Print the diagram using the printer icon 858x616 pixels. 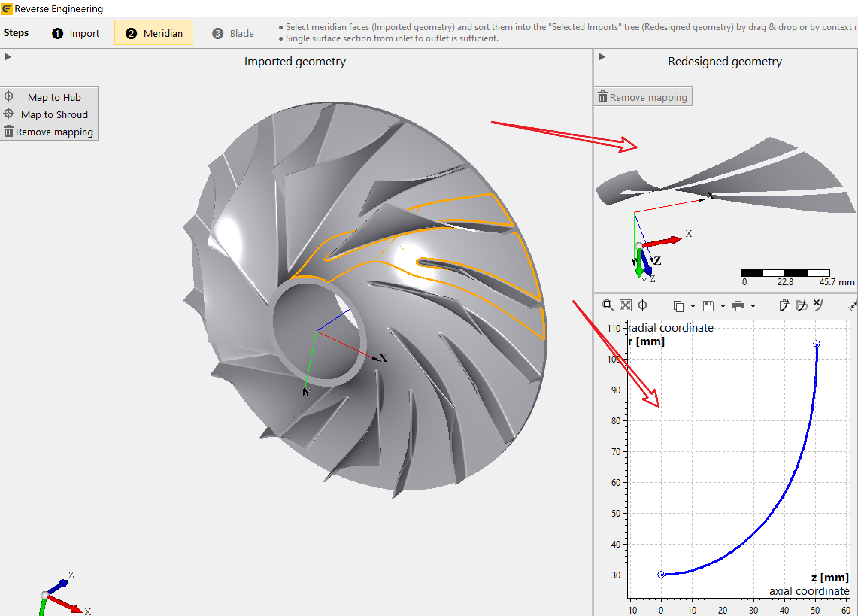(738, 306)
